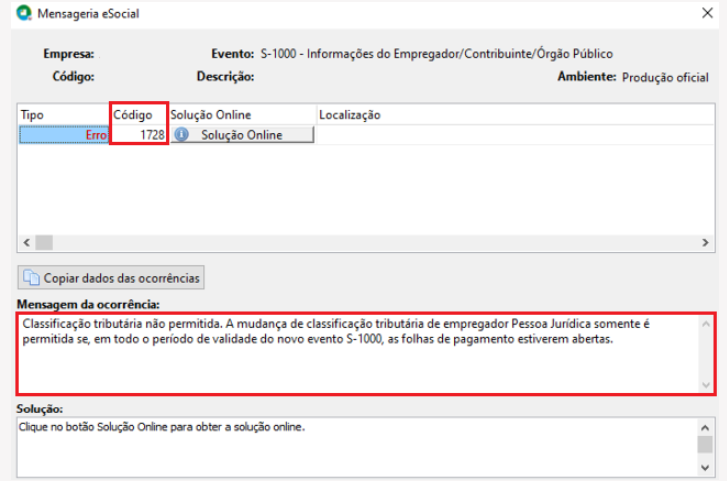Click the table's right scroll arrow
The image size is (727, 481).
tap(705, 243)
